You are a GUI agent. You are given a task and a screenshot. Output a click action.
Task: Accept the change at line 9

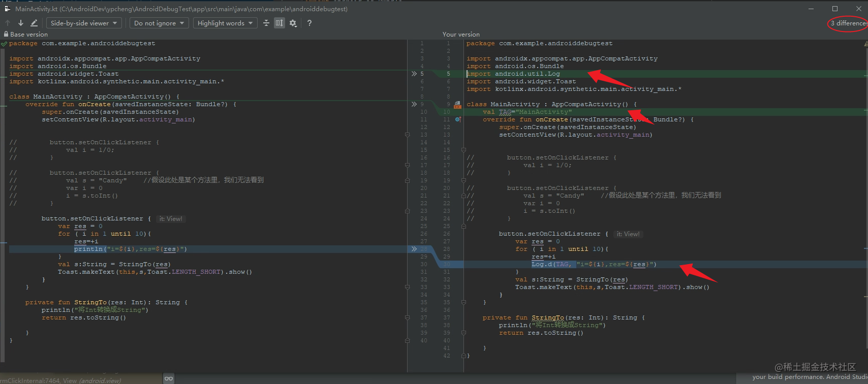414,104
